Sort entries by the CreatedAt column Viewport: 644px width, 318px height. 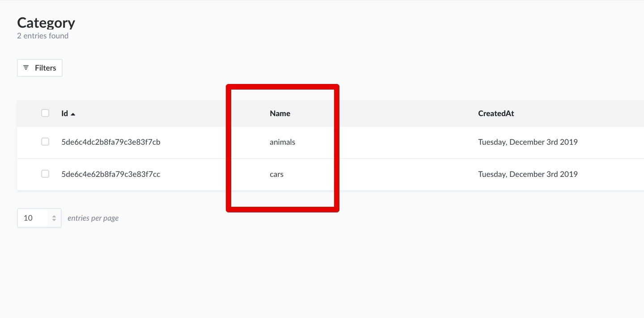(x=496, y=113)
